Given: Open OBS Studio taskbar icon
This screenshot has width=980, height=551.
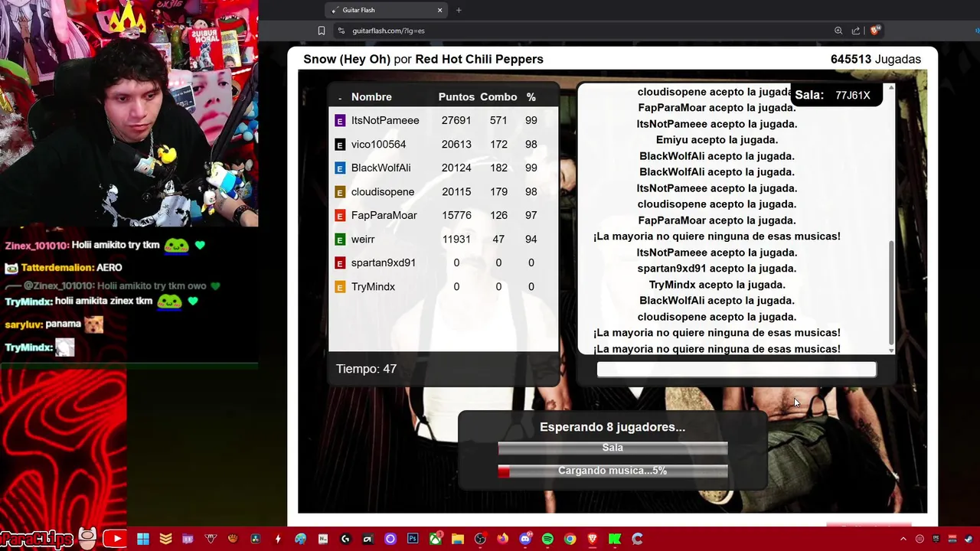Looking at the screenshot, I should pyautogui.click(x=480, y=539).
